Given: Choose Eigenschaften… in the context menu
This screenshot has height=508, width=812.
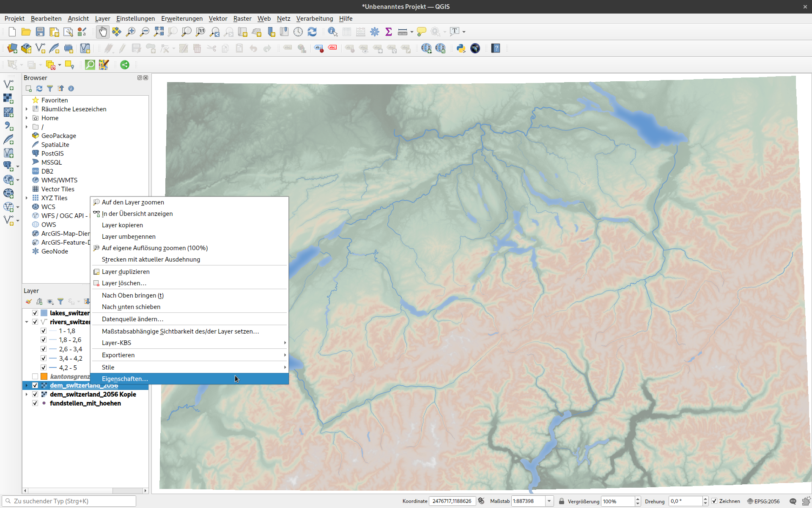Looking at the screenshot, I should [125, 379].
